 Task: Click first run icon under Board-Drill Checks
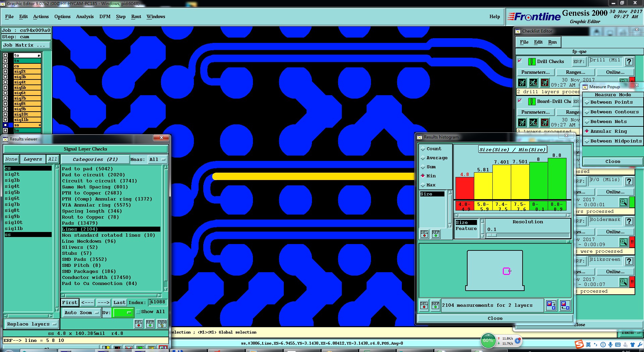pyautogui.click(x=522, y=122)
